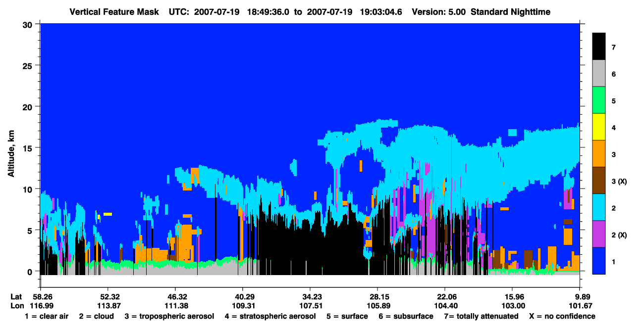
Task: Click the brown 3 (X) legend swatch
Action: click(x=599, y=181)
